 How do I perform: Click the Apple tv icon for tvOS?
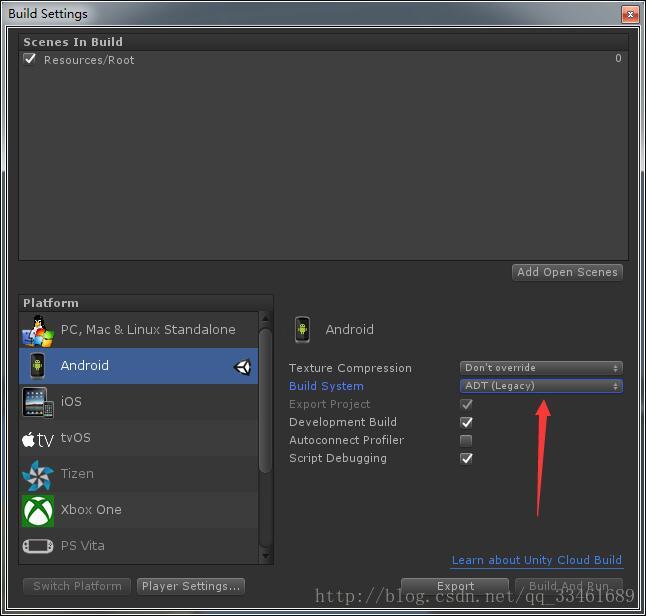38,440
